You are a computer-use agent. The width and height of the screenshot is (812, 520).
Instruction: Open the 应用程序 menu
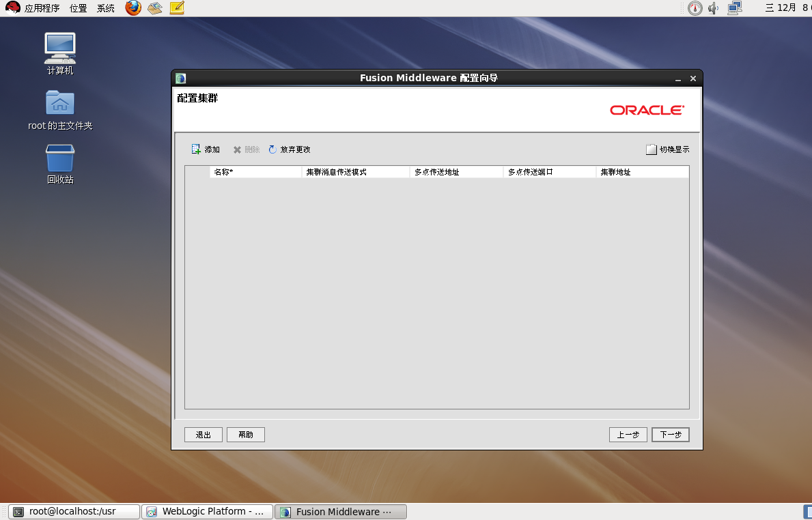42,8
